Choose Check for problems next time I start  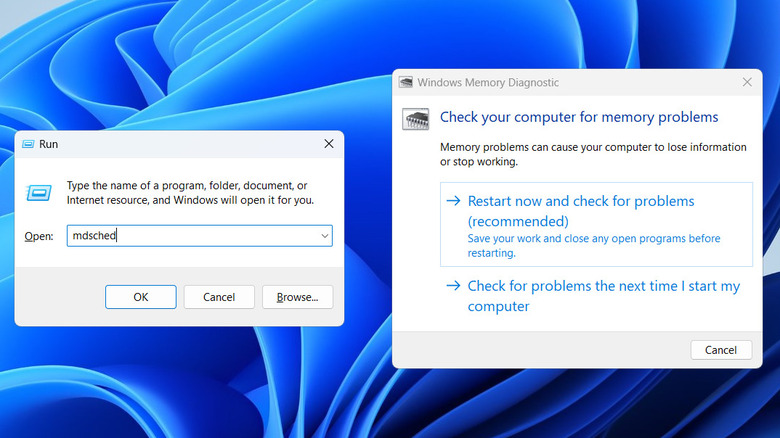click(596, 296)
